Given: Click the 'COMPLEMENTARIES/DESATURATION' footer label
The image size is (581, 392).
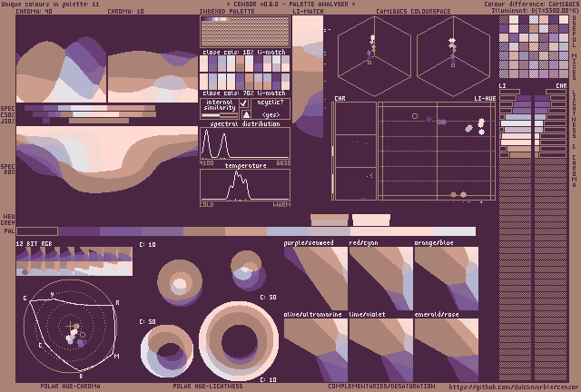Looking at the screenshot, I should tap(381, 386).
